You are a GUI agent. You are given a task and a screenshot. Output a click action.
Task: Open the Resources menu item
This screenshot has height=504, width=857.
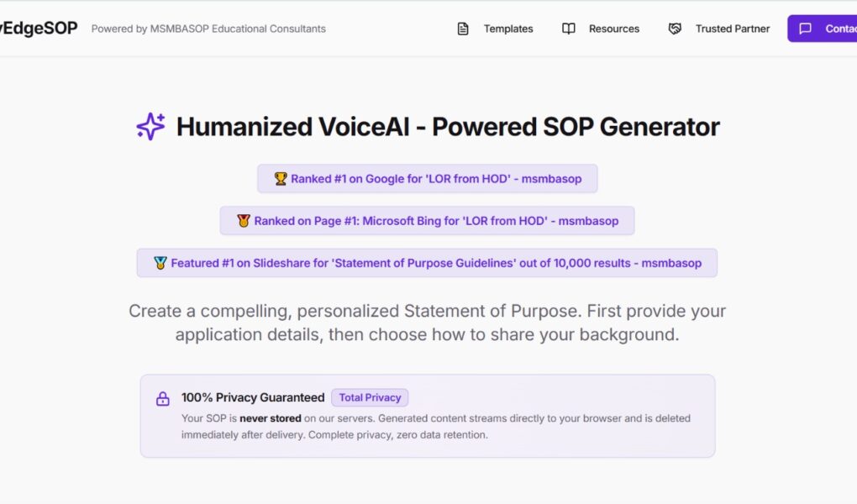613,29
